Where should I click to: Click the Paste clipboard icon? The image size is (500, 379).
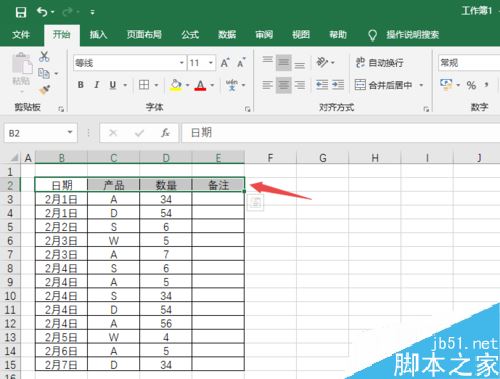coord(22,63)
